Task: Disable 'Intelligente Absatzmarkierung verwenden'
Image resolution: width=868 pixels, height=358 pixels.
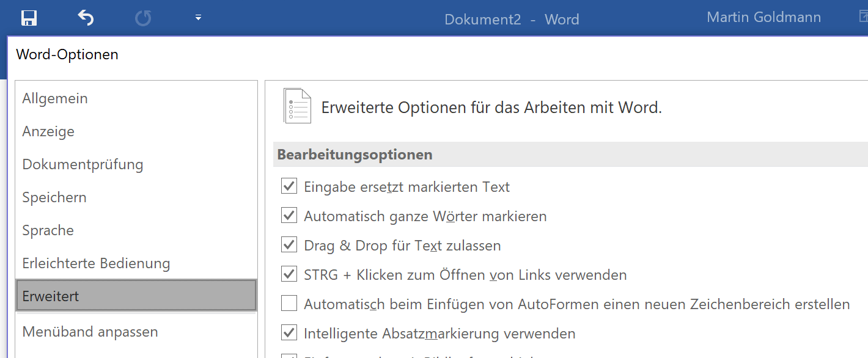Action: pos(289,333)
